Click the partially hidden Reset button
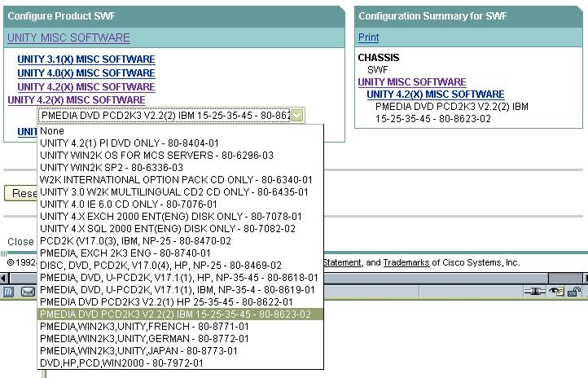 tap(20, 193)
